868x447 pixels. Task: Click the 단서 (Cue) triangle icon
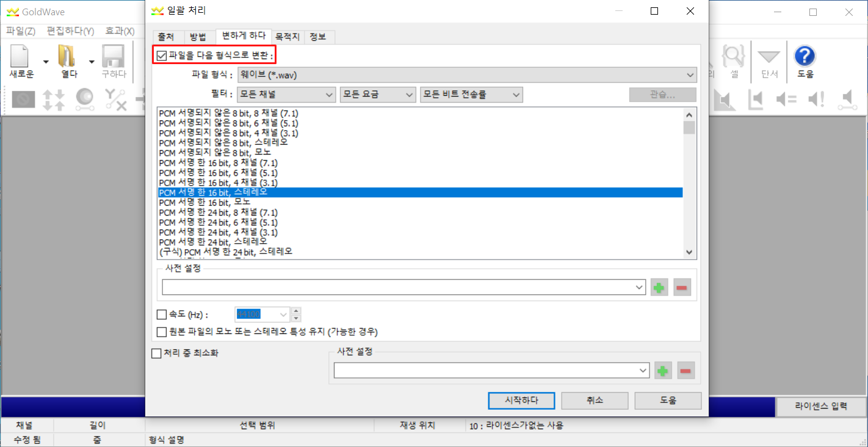click(x=769, y=56)
